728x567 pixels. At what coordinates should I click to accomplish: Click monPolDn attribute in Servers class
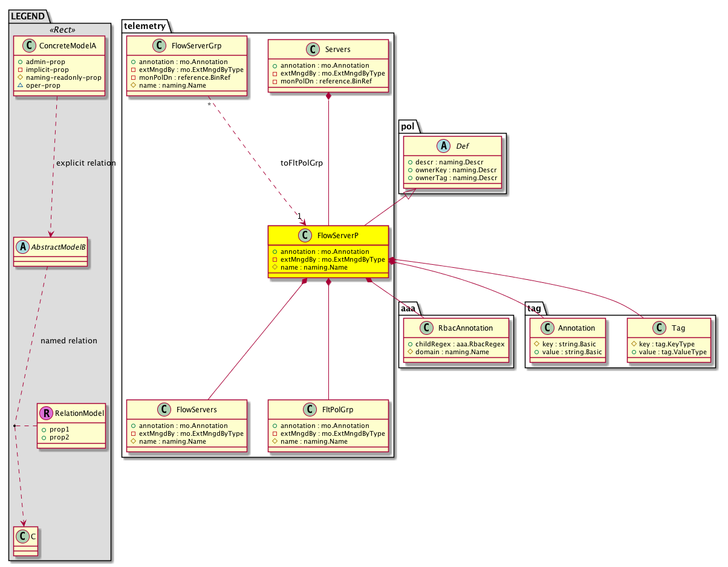point(322,81)
